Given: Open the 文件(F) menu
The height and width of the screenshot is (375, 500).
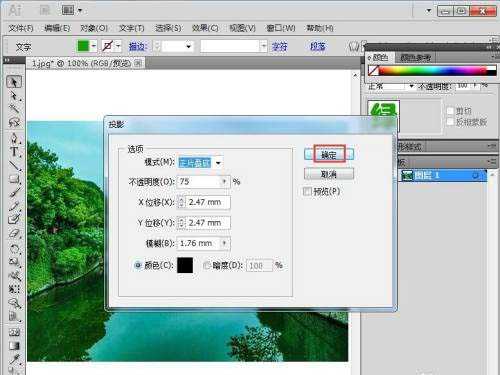Looking at the screenshot, I should click(x=21, y=28).
